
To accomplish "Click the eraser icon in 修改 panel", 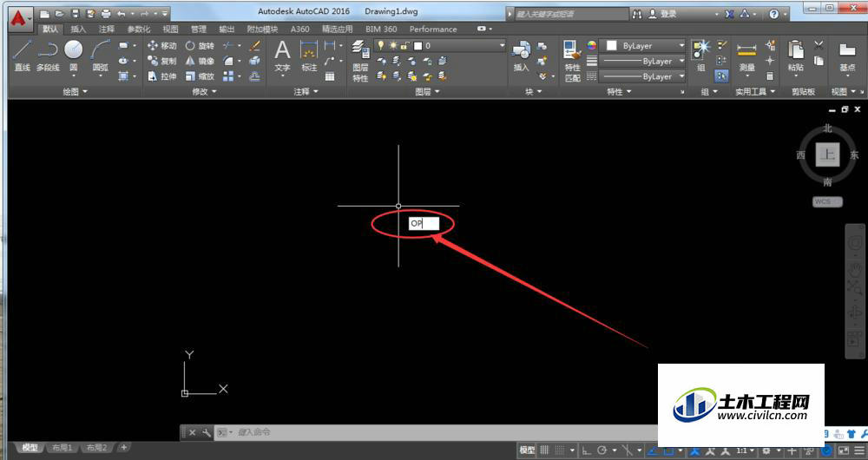I will tap(254, 46).
